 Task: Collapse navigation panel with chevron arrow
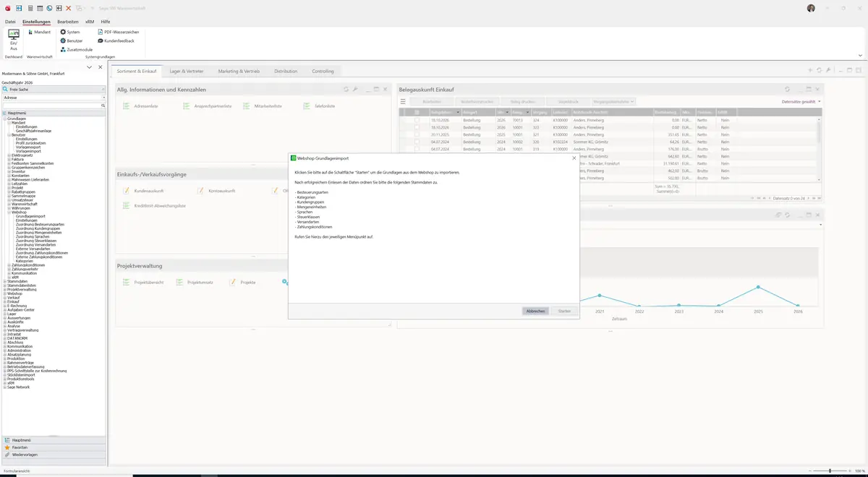(x=90, y=67)
